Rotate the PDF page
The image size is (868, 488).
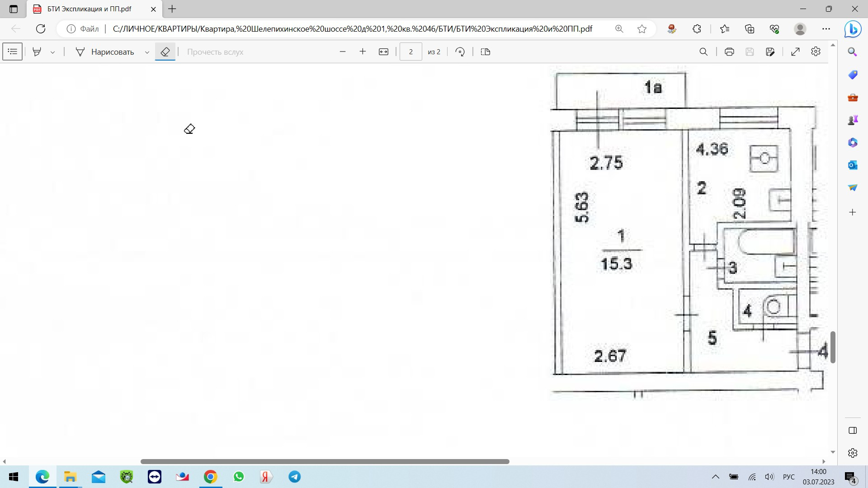[460, 52]
